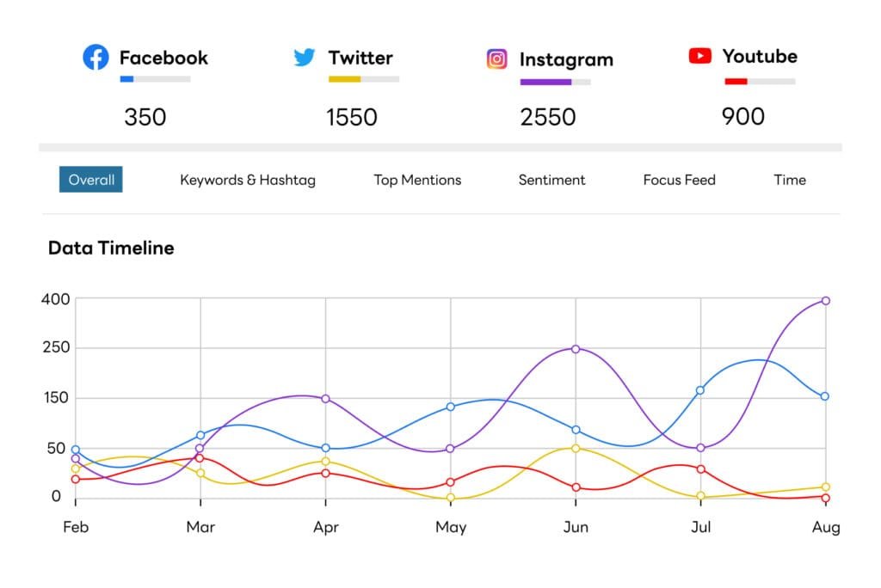Open the Top Mentions tab

pos(416,180)
